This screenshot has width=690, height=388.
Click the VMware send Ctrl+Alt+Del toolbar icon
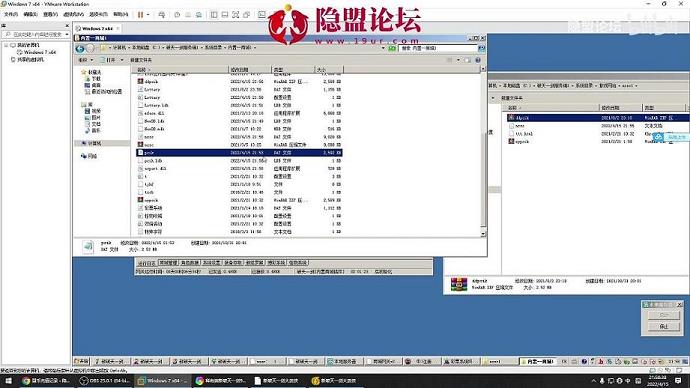pyautogui.click(x=161, y=15)
